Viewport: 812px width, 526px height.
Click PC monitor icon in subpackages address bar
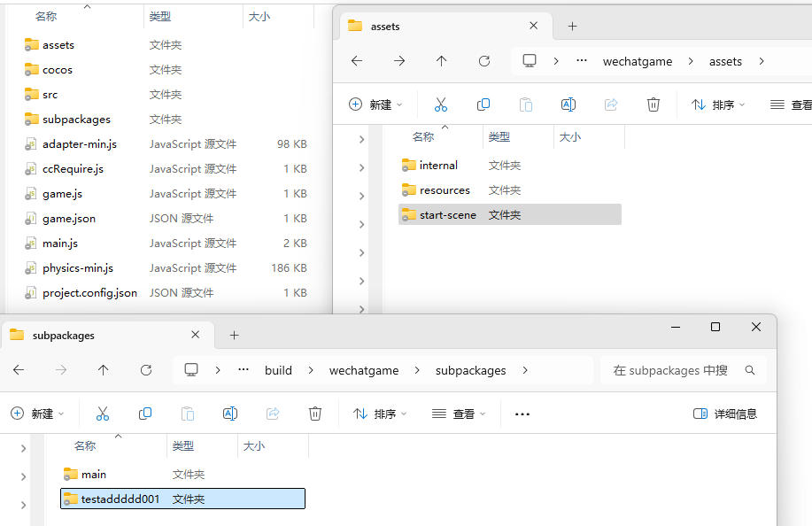click(191, 370)
